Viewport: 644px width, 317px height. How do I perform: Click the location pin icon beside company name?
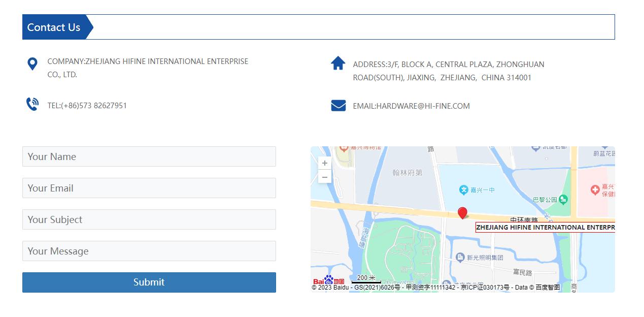coord(32,64)
